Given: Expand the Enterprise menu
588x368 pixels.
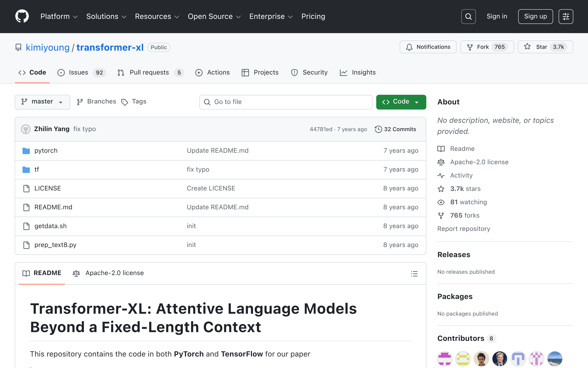Looking at the screenshot, I should pyautogui.click(x=271, y=16).
